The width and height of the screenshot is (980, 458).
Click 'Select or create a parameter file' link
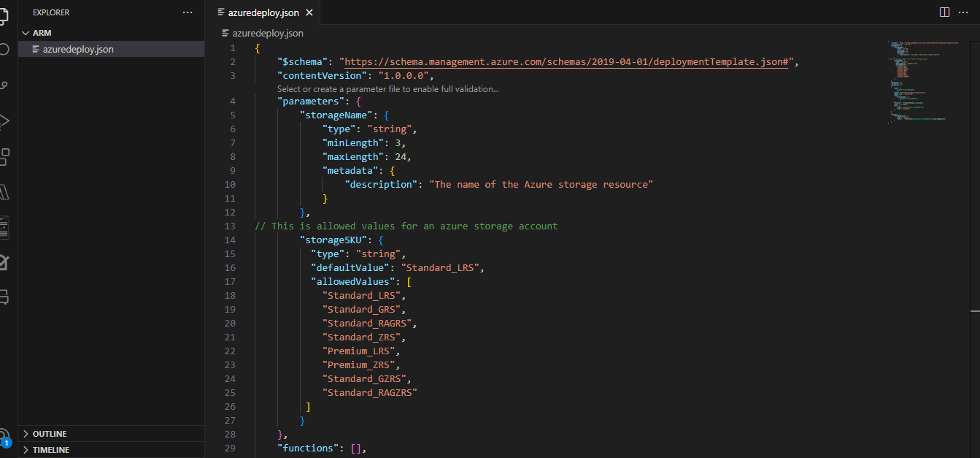(388, 89)
